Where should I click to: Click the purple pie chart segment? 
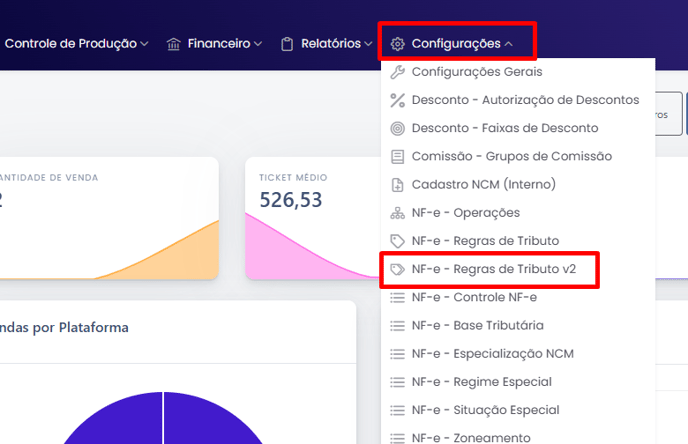tap(110, 420)
